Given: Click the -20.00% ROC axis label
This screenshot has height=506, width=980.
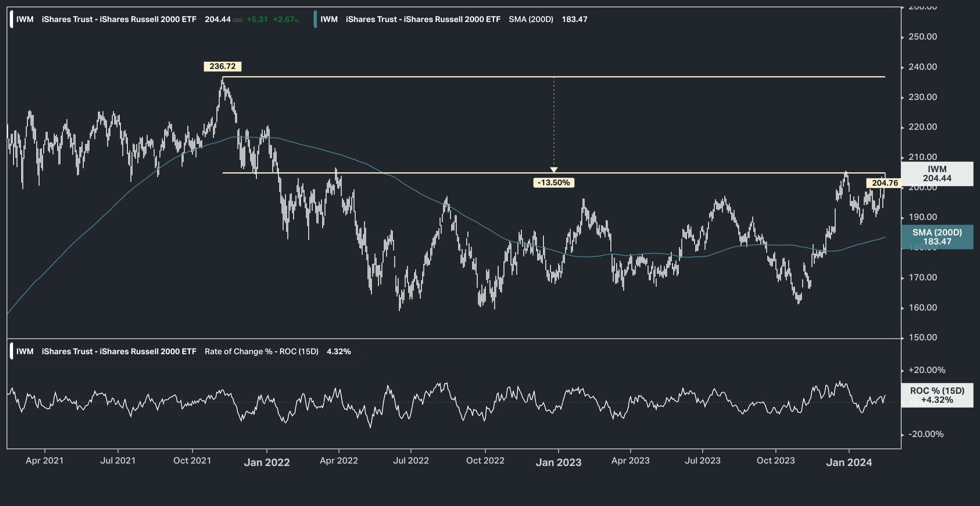Looking at the screenshot, I should (926, 434).
